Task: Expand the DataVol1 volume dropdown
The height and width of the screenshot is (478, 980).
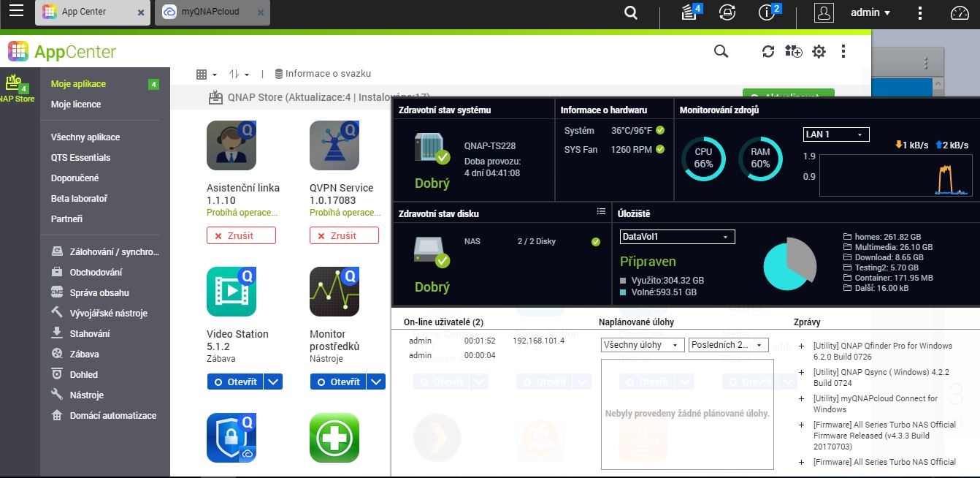Action: coord(677,237)
